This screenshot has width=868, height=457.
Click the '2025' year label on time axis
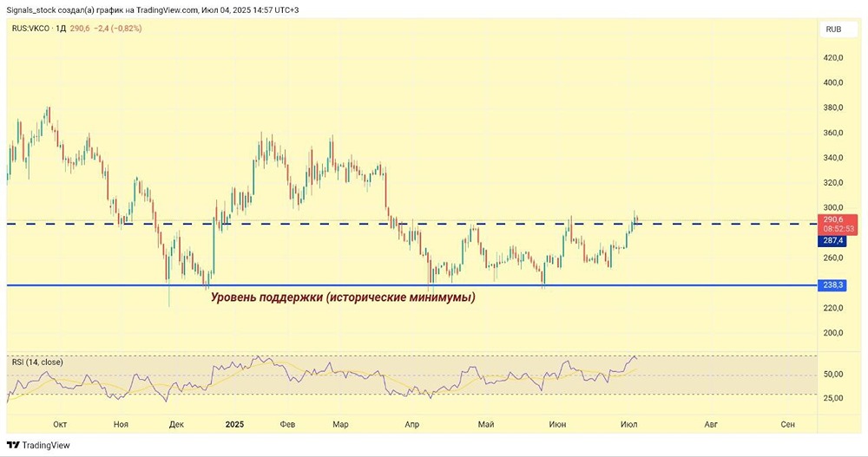[x=234, y=424]
